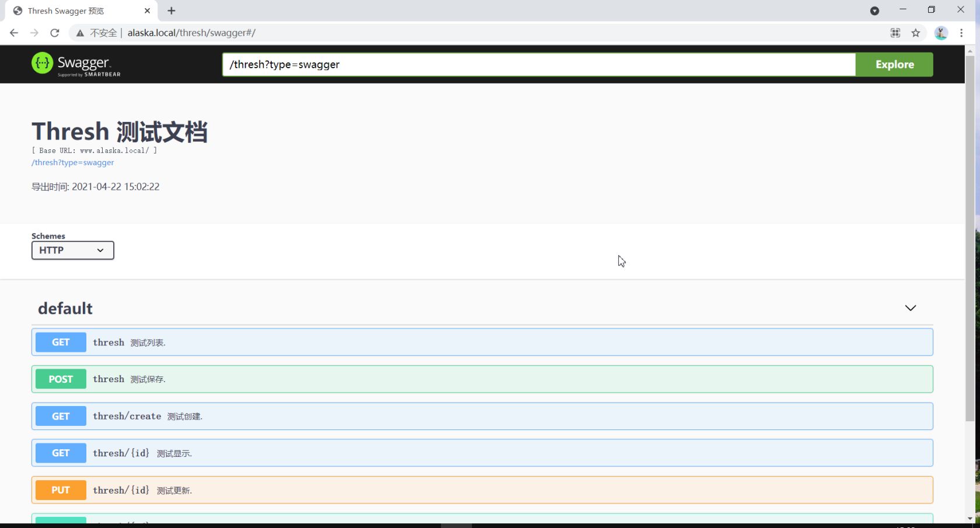Go back using browser back arrow
The height and width of the screenshot is (528, 980).
pyautogui.click(x=14, y=33)
